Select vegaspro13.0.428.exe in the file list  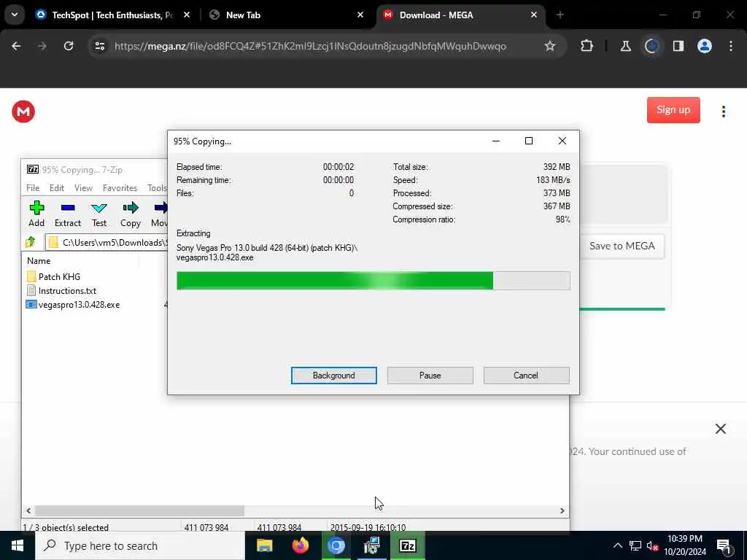[x=73, y=305]
